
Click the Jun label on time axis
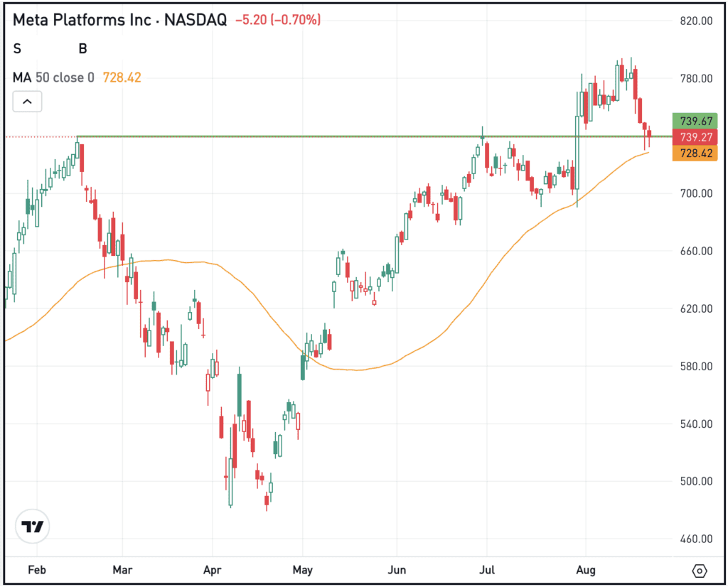(397, 570)
